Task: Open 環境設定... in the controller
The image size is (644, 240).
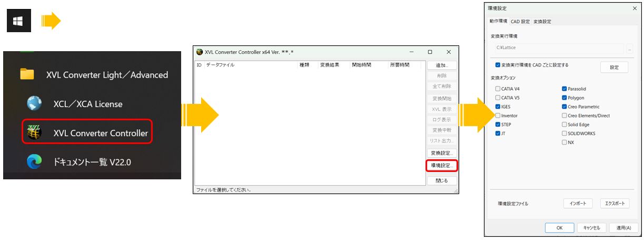Action: tap(442, 166)
